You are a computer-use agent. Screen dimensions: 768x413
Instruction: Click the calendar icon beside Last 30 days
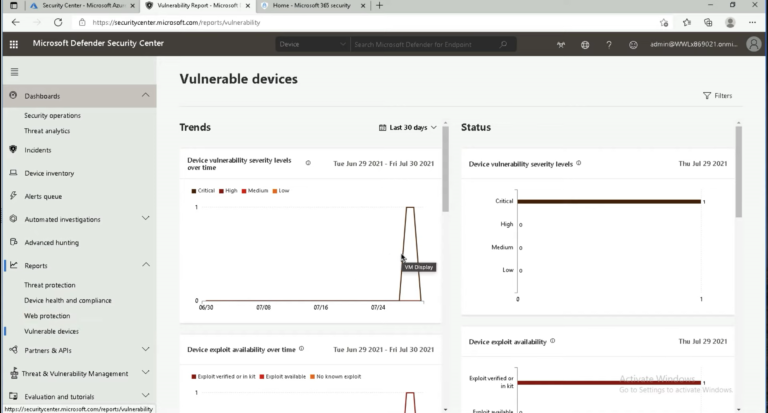pos(383,127)
